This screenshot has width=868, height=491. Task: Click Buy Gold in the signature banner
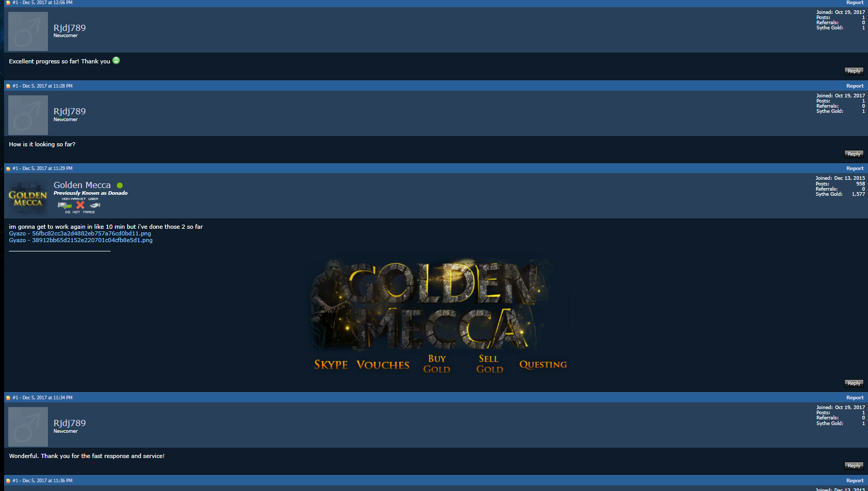[437, 364]
